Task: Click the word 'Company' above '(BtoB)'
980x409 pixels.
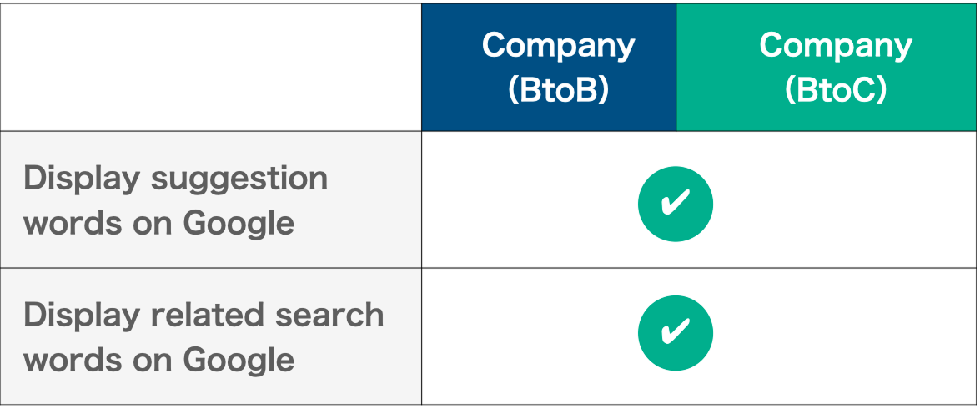Action: click(x=558, y=45)
